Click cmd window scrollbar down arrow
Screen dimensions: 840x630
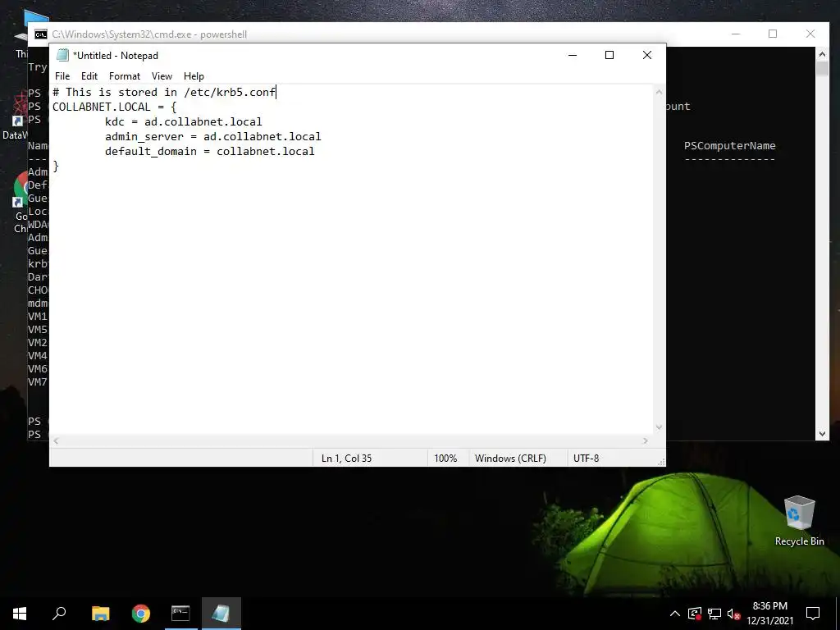tap(822, 434)
